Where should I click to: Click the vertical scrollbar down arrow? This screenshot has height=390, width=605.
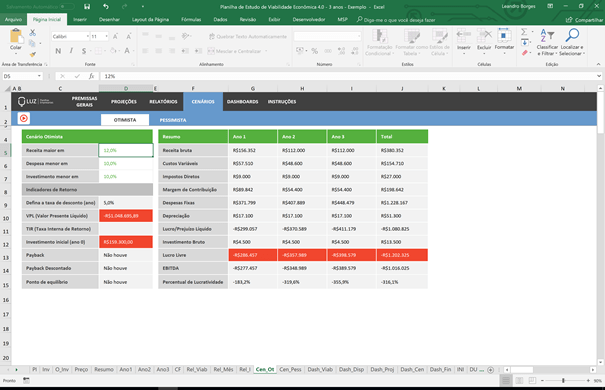click(x=600, y=362)
